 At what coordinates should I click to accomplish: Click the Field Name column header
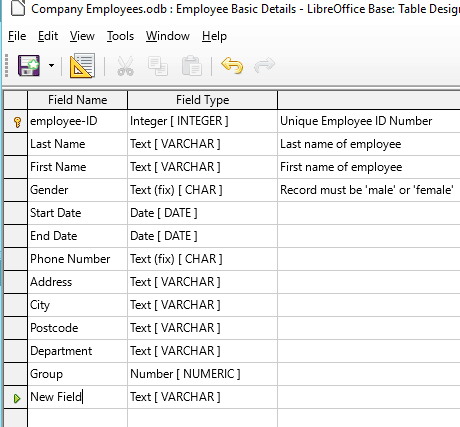click(77, 100)
